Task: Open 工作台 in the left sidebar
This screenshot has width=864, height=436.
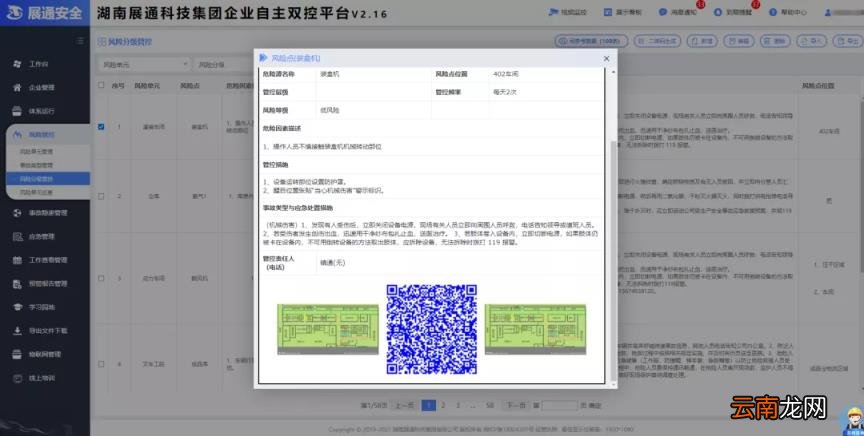Action: click(x=38, y=64)
